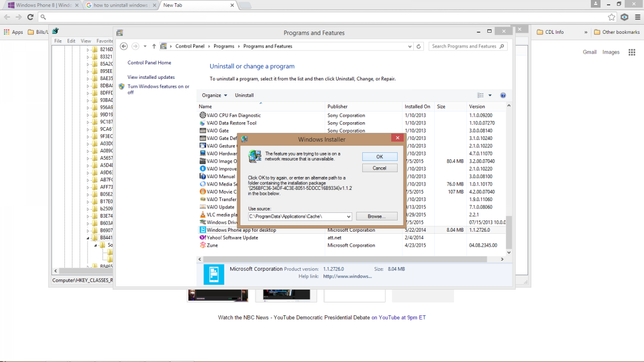Click the VAIO Manual help icon
The width and height of the screenshot is (644, 362).
[202, 176]
